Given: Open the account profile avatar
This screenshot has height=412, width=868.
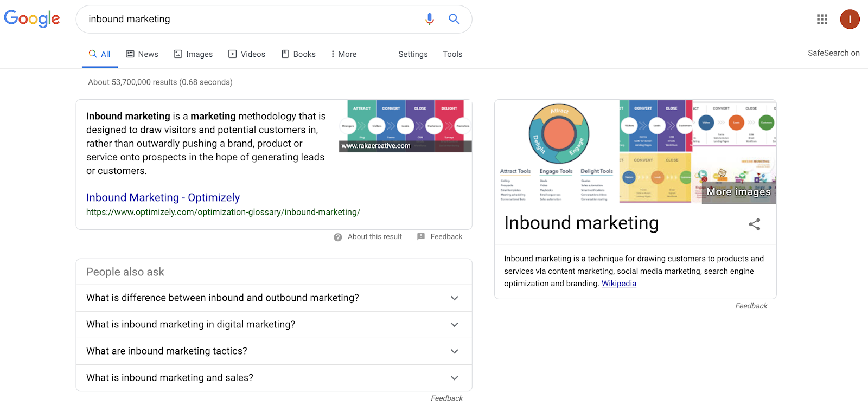Looking at the screenshot, I should [x=850, y=19].
